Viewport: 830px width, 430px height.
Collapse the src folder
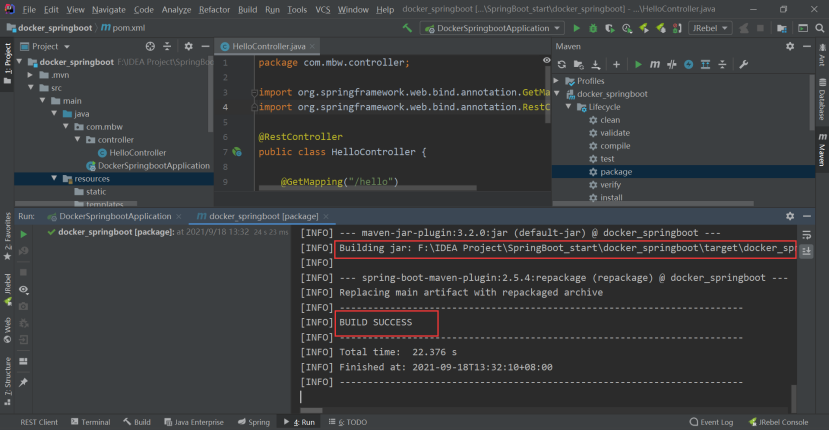30,88
